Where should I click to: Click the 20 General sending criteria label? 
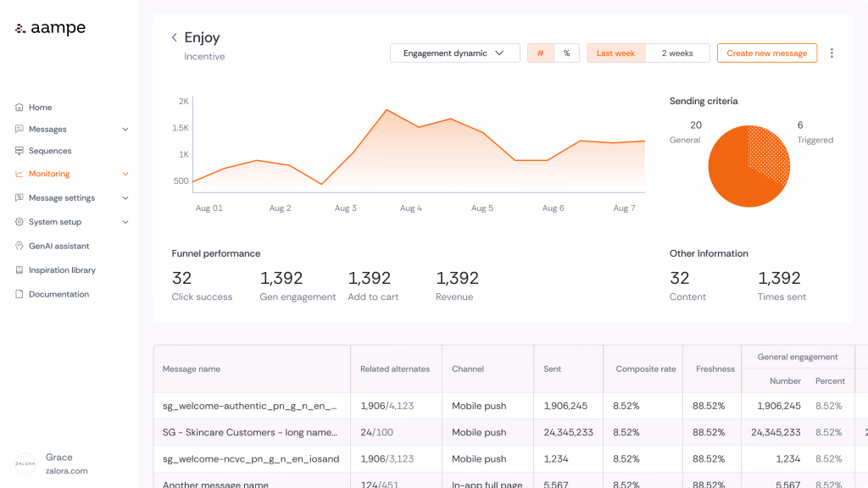coord(685,132)
